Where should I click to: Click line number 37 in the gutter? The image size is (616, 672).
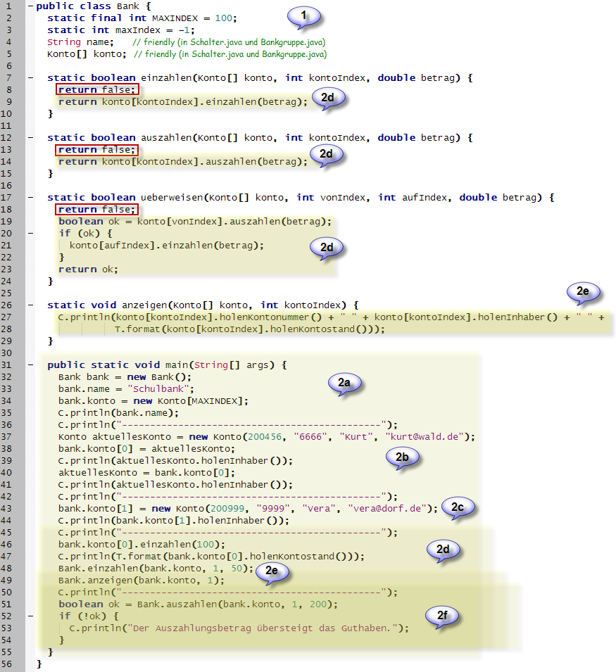tap(12, 437)
